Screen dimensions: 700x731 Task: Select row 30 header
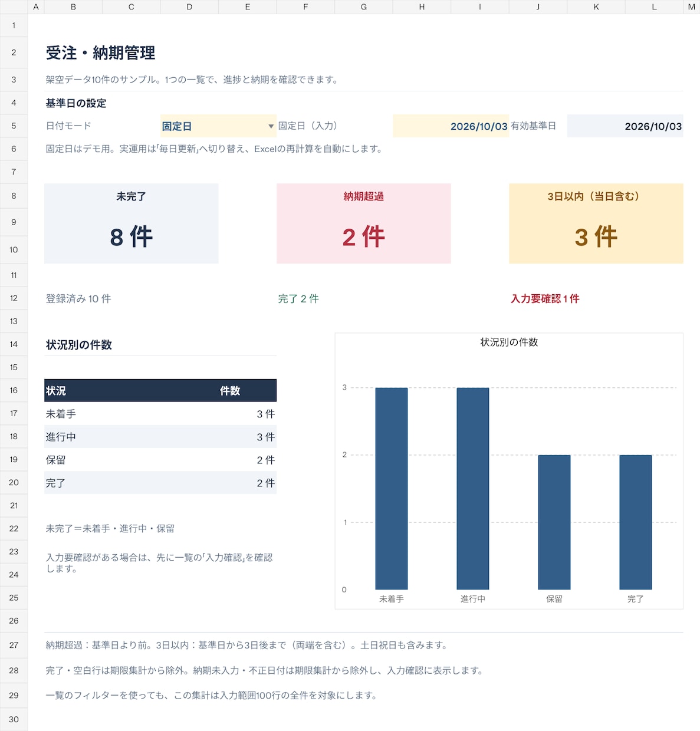[x=14, y=719]
